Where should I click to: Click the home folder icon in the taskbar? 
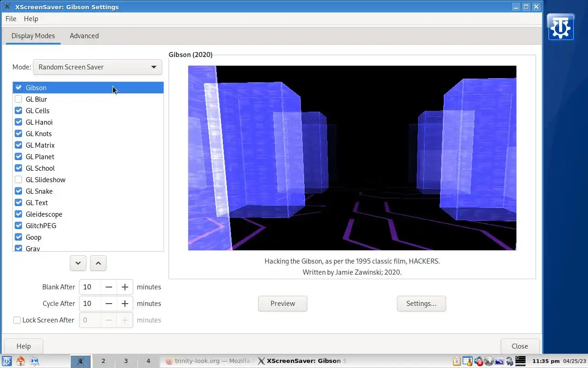[x=21, y=361]
